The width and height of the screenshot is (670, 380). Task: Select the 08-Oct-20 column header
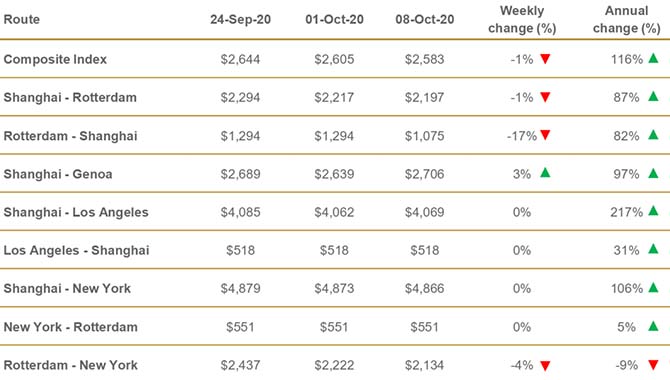[425, 19]
